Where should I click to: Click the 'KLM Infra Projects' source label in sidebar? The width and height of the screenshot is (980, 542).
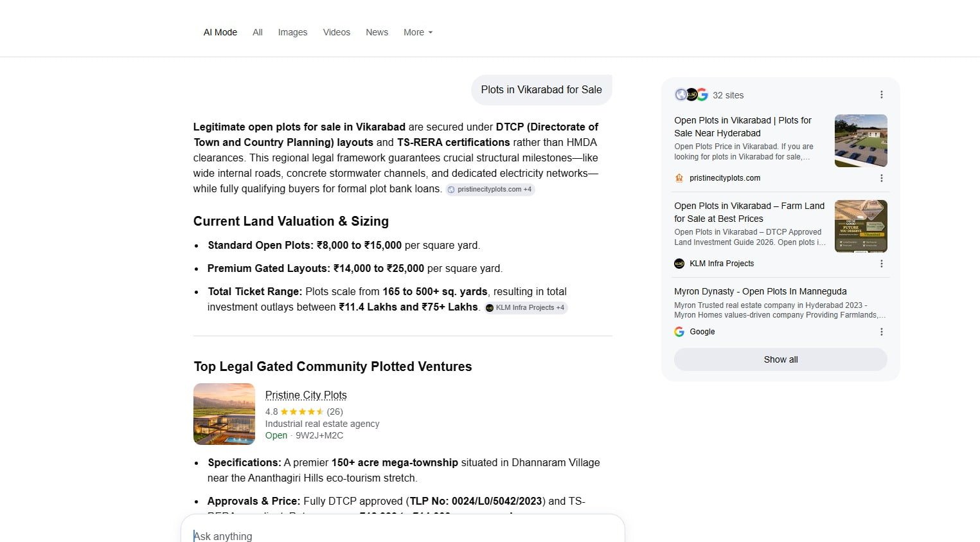(722, 264)
